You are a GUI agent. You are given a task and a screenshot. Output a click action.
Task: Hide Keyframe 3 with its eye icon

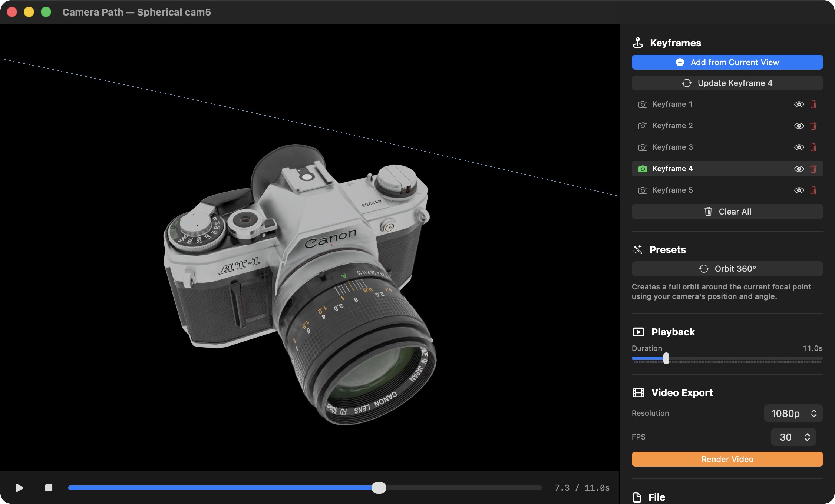point(799,147)
